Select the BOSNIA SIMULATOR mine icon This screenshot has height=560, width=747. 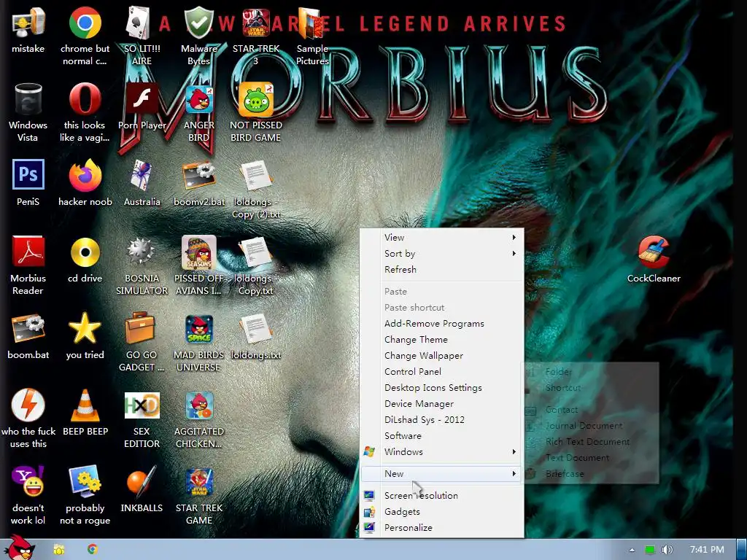coord(142,252)
